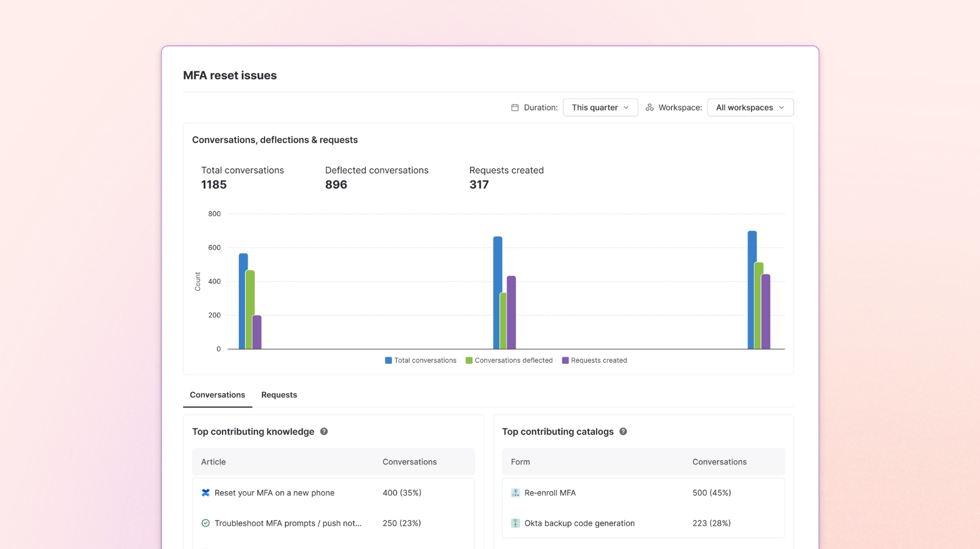Click the workspace icon beside Workspace label

[x=650, y=107]
